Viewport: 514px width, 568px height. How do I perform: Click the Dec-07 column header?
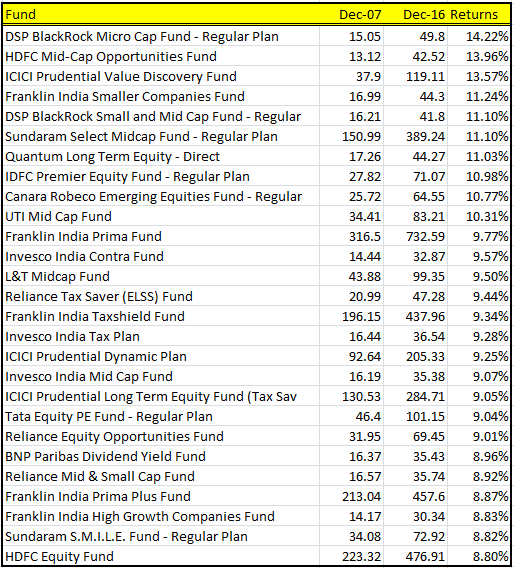pyautogui.click(x=351, y=14)
